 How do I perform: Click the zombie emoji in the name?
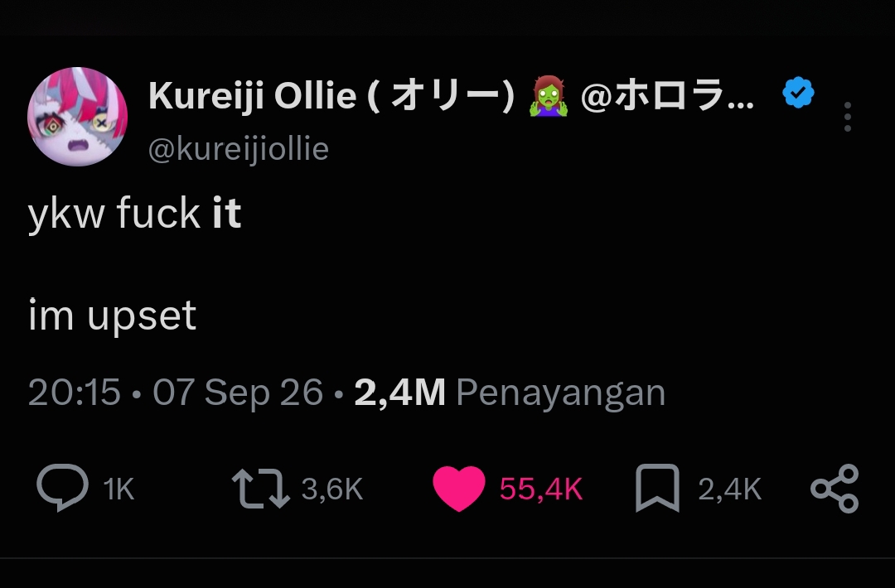coord(549,96)
